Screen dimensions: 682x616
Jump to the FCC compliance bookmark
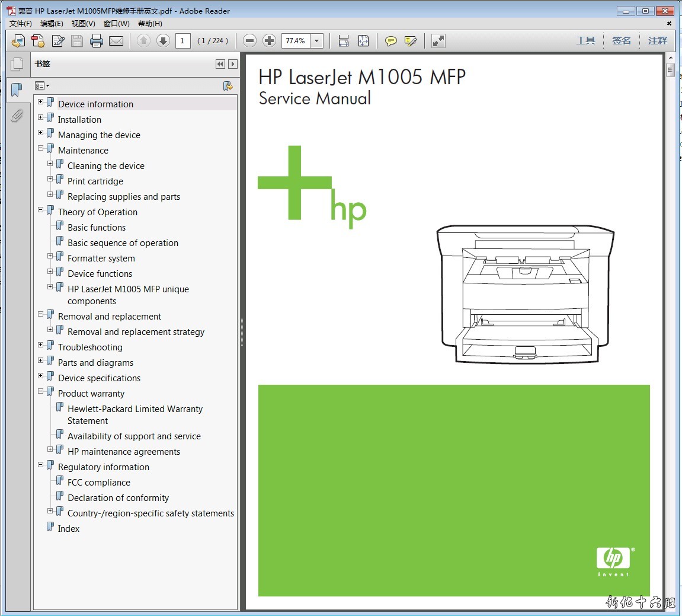[x=98, y=483]
